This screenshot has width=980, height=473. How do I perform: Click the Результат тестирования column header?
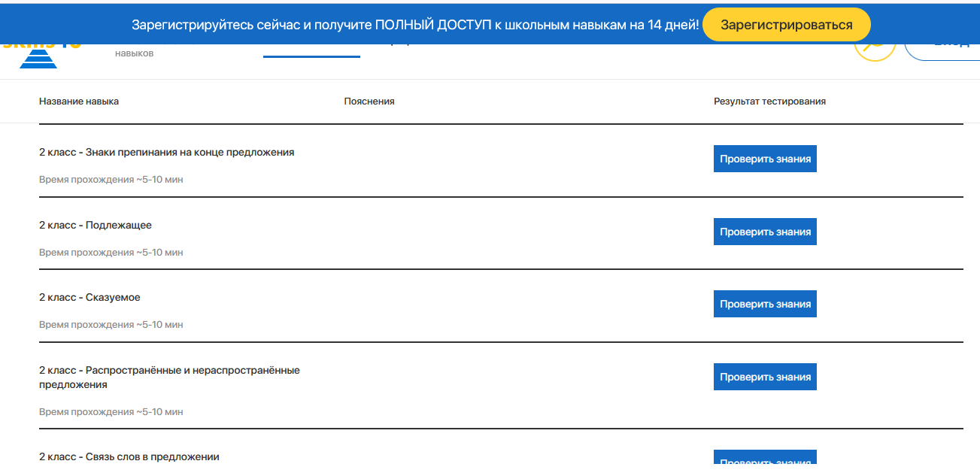pyautogui.click(x=769, y=101)
